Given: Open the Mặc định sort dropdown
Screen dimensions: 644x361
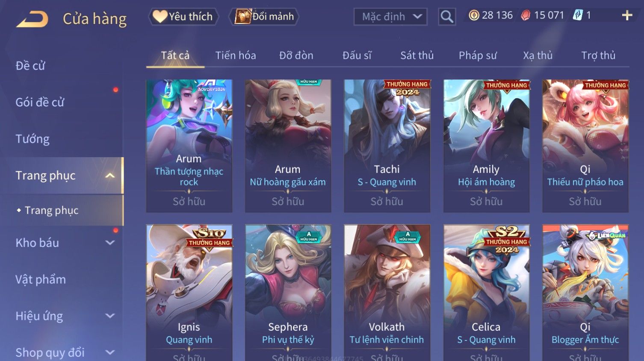Looking at the screenshot, I should pyautogui.click(x=390, y=17).
